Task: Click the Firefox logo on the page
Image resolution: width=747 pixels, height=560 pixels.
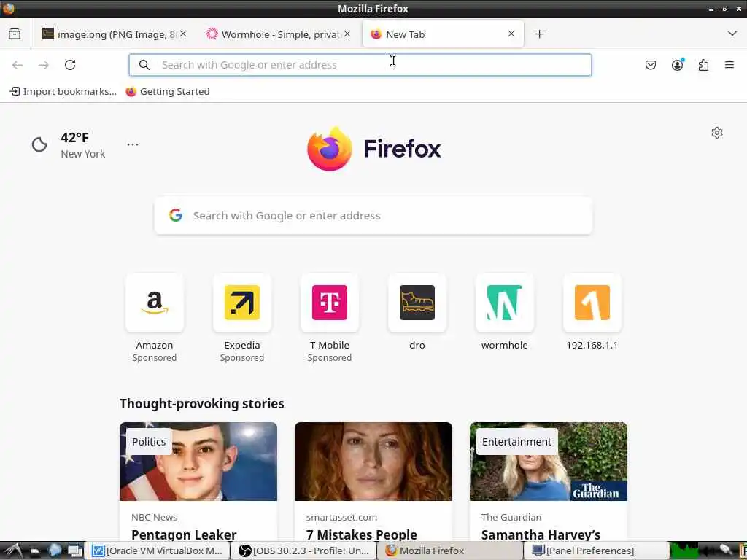Action: tap(374, 149)
